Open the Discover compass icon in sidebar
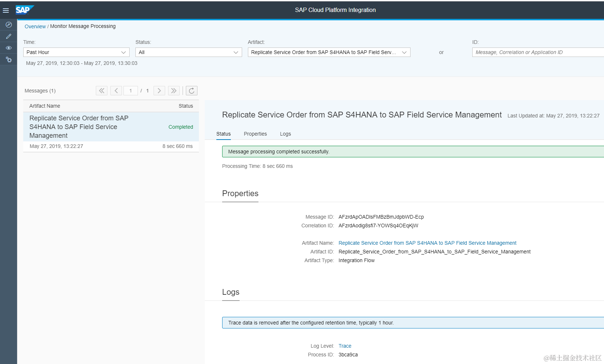 click(x=9, y=25)
